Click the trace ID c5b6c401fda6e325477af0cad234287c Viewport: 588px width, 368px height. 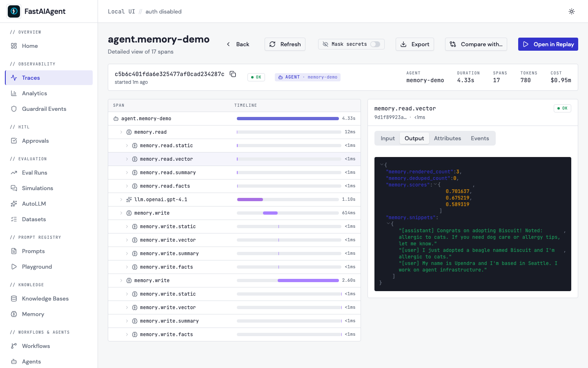point(169,74)
